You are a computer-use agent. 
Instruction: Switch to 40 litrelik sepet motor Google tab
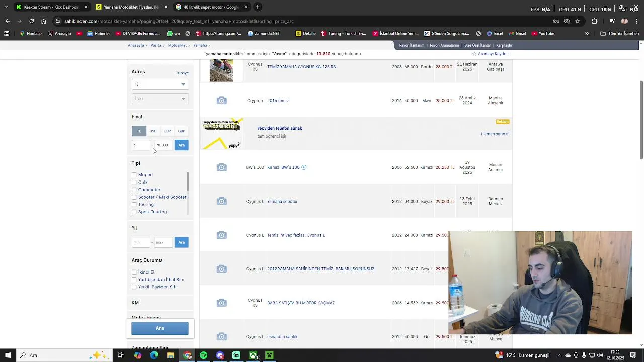211,7
